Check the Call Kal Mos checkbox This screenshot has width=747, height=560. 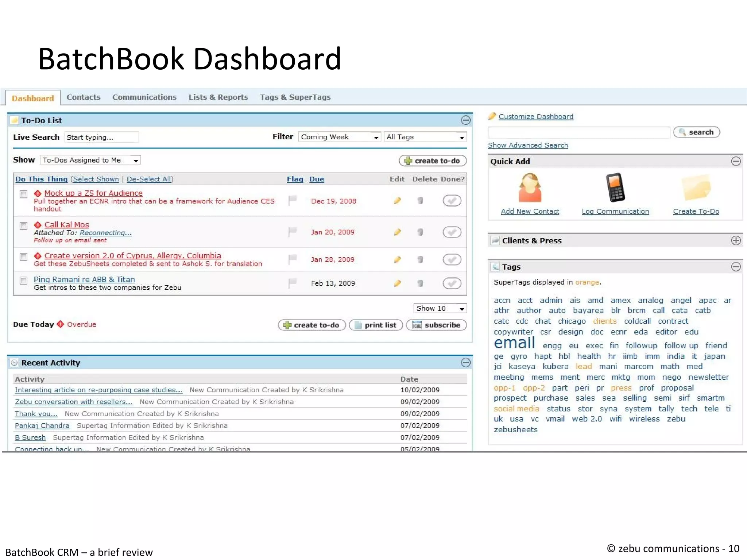click(x=23, y=226)
